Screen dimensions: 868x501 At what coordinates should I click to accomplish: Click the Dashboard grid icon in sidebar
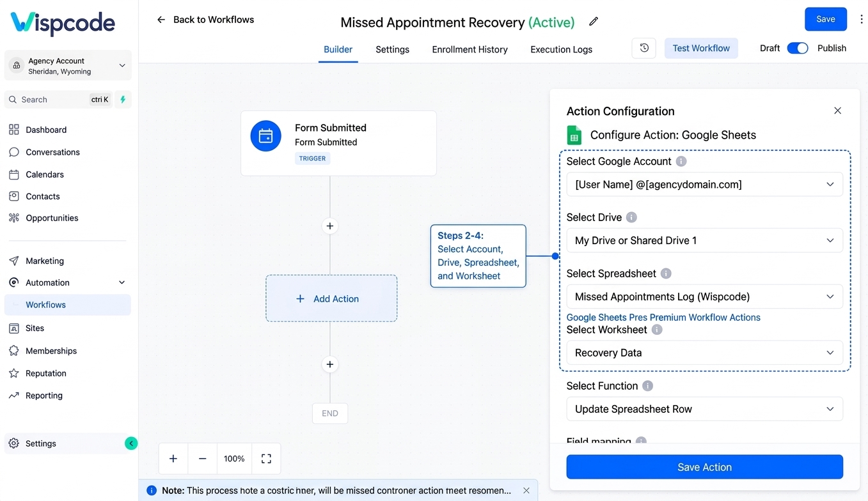point(14,130)
